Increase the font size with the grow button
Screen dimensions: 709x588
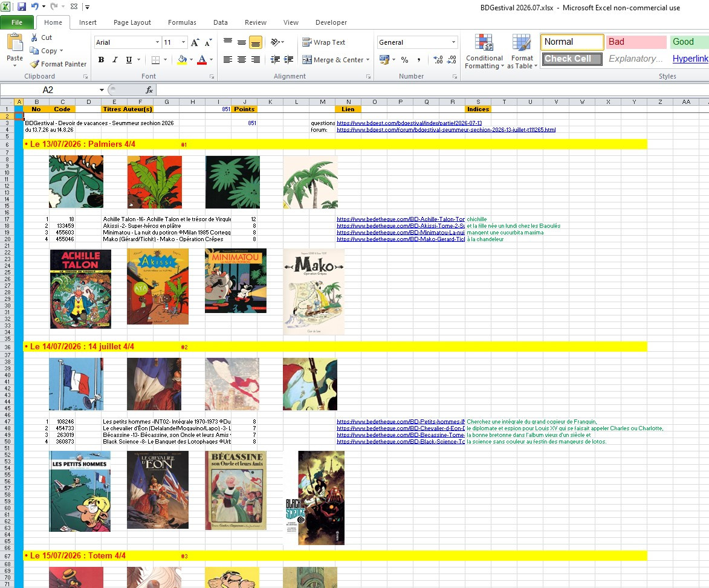pos(195,42)
